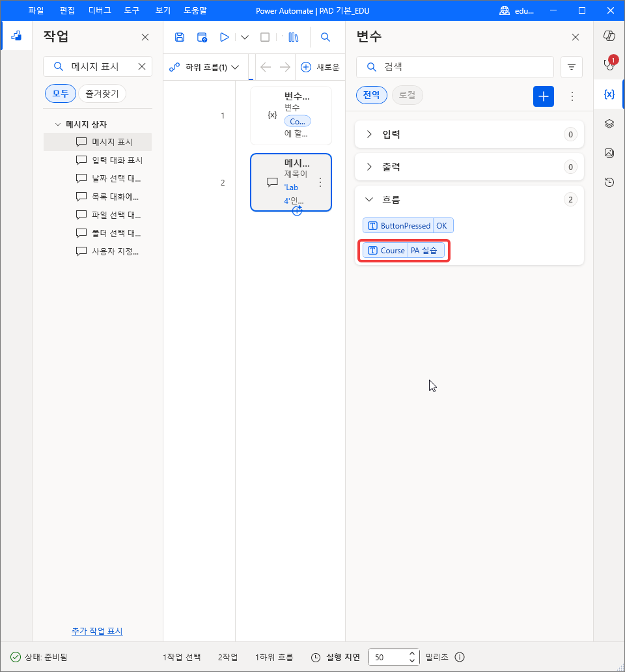Open the 디버그 menu

pos(100,10)
